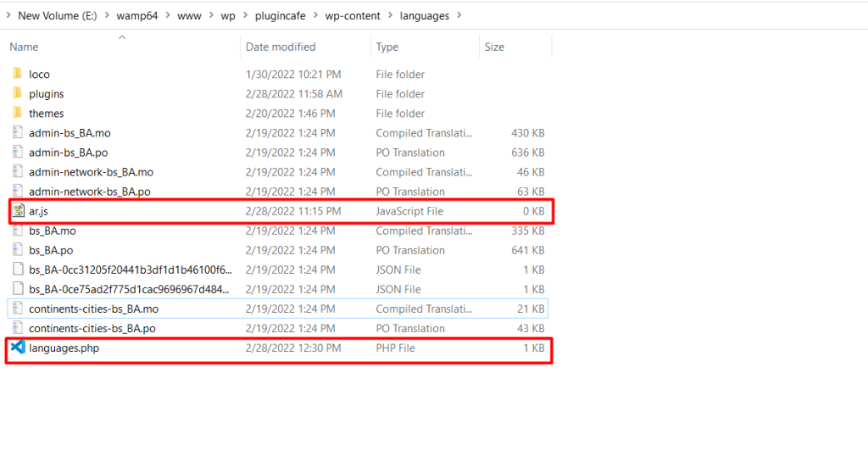
Task: Expand chevron after wp breadcrumb
Action: pyautogui.click(x=245, y=15)
